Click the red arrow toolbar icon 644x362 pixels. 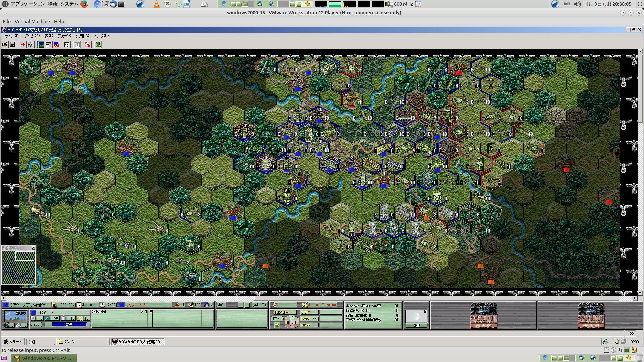[22, 45]
